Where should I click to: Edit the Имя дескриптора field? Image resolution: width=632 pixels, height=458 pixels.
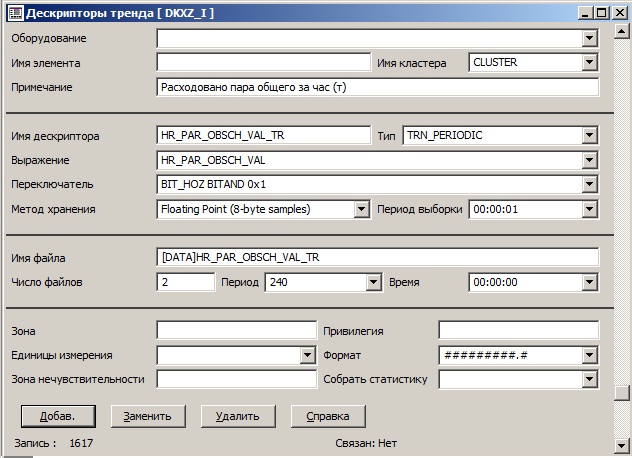pyautogui.click(x=264, y=135)
